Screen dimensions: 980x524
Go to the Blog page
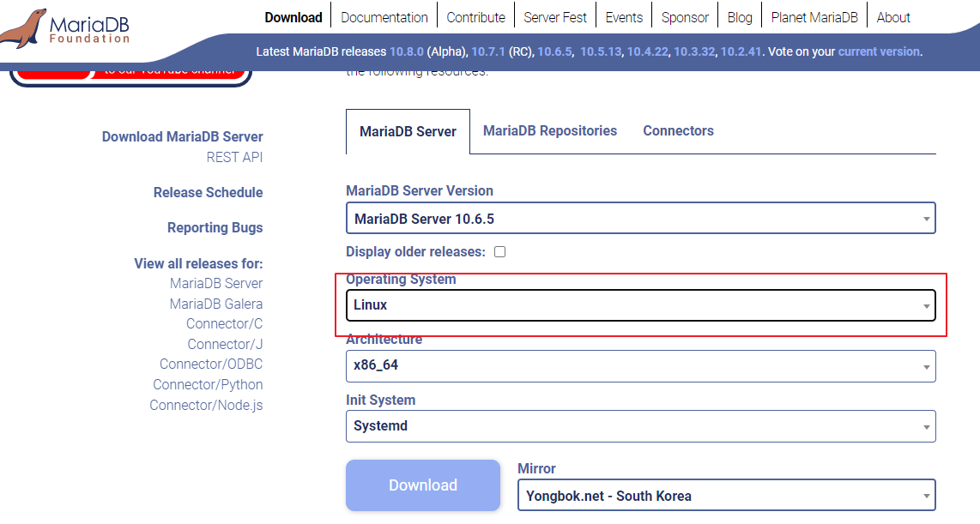point(740,17)
